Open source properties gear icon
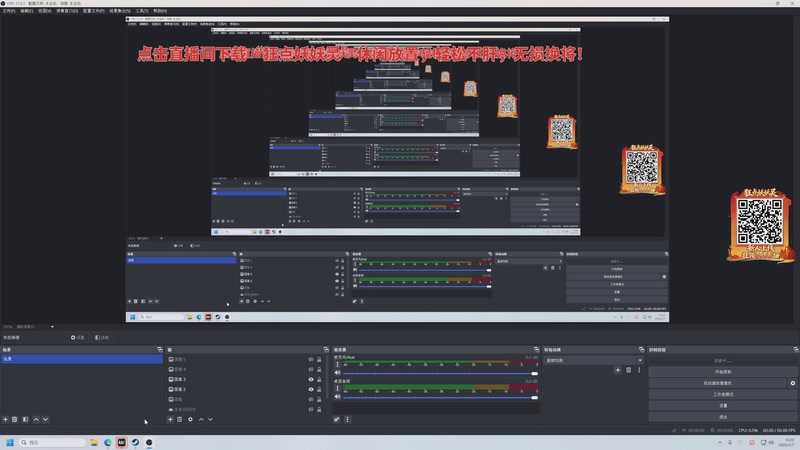This screenshot has height=450, width=800. click(190, 419)
